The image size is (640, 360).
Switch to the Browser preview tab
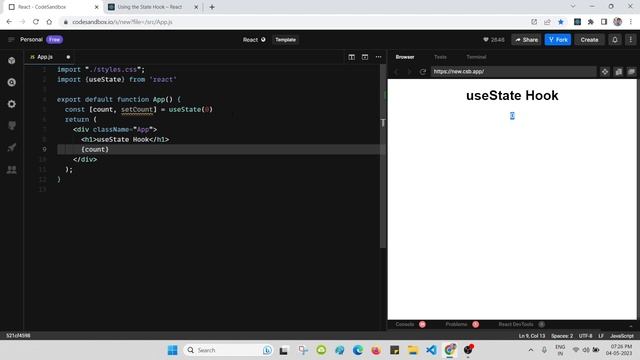click(x=405, y=57)
